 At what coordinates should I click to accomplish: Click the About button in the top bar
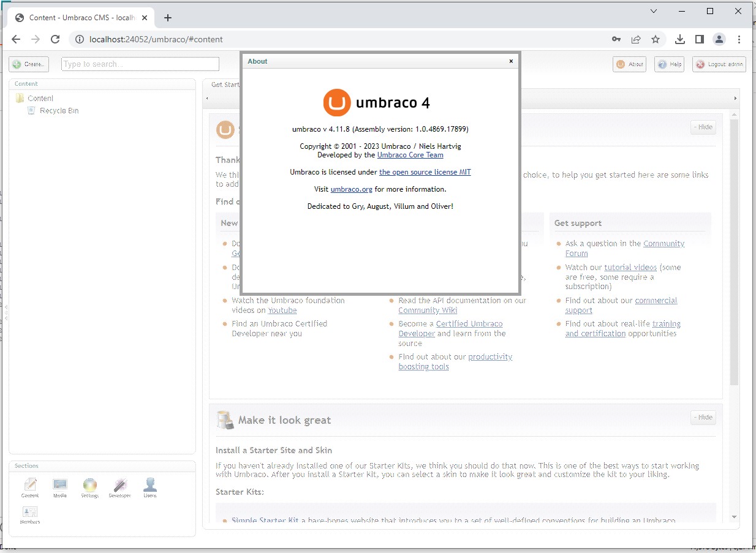click(x=629, y=64)
